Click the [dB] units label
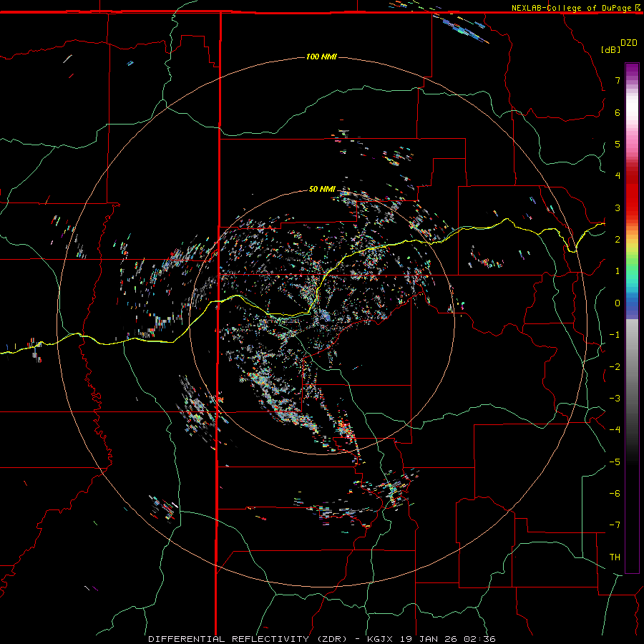Viewport: 644px width, 644px height. point(610,49)
